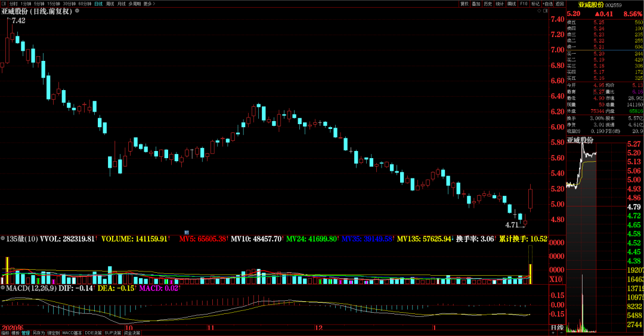Switch to 分时 intraday chart
Image resolution: width=644 pixels, height=336 pixels.
tap(14, 4)
